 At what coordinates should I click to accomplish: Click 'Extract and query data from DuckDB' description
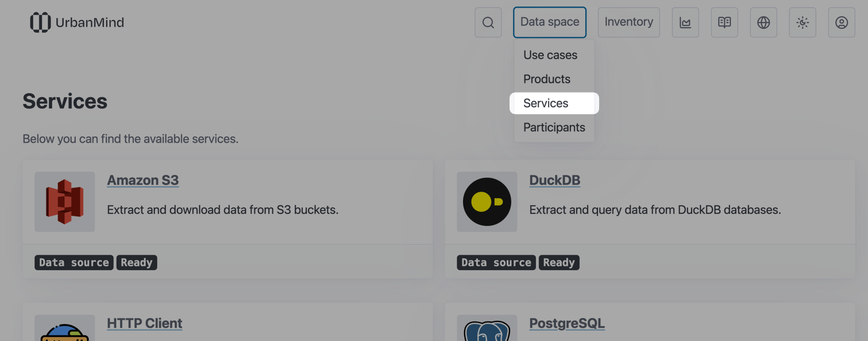click(655, 210)
